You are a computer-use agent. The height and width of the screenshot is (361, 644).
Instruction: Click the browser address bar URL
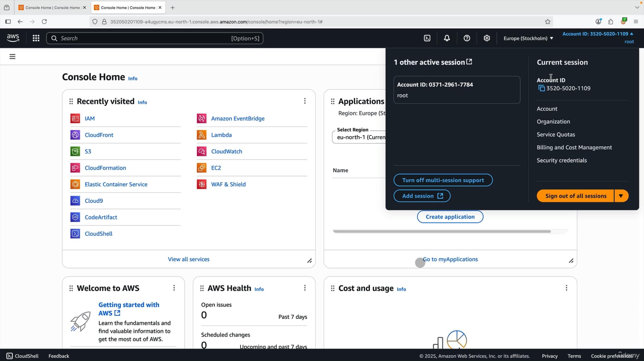[216, 22]
